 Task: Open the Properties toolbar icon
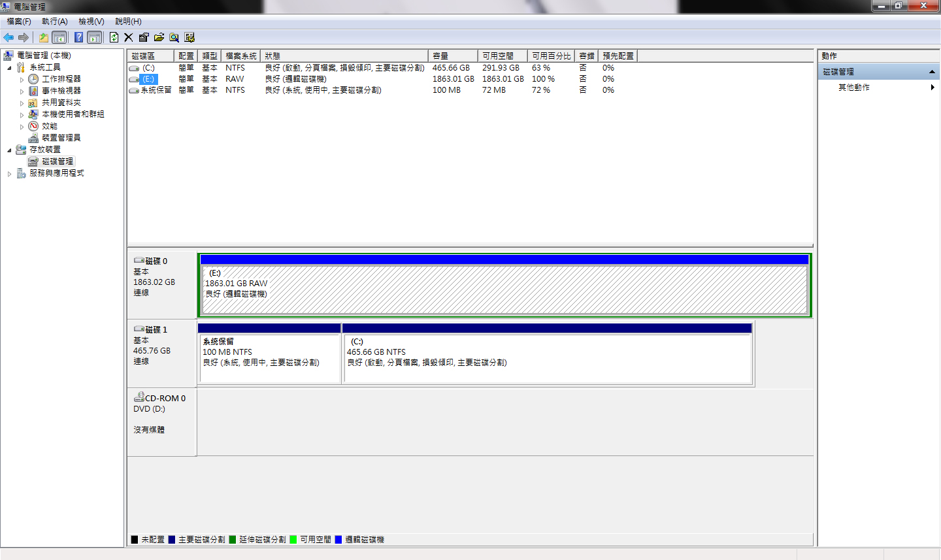[x=144, y=38]
